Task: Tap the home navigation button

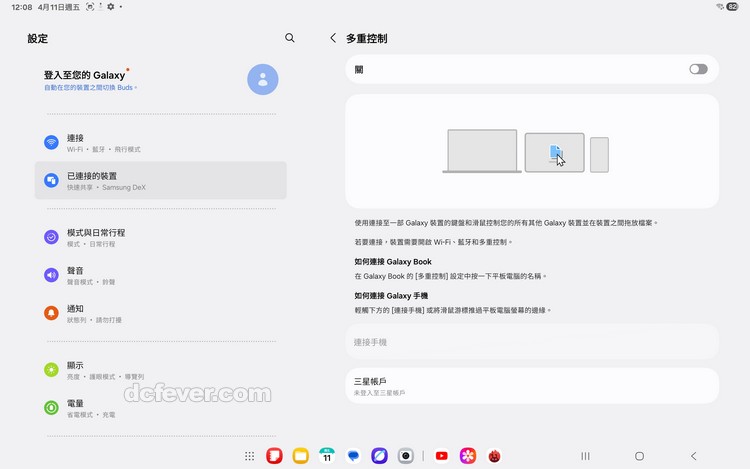Action: [639, 456]
